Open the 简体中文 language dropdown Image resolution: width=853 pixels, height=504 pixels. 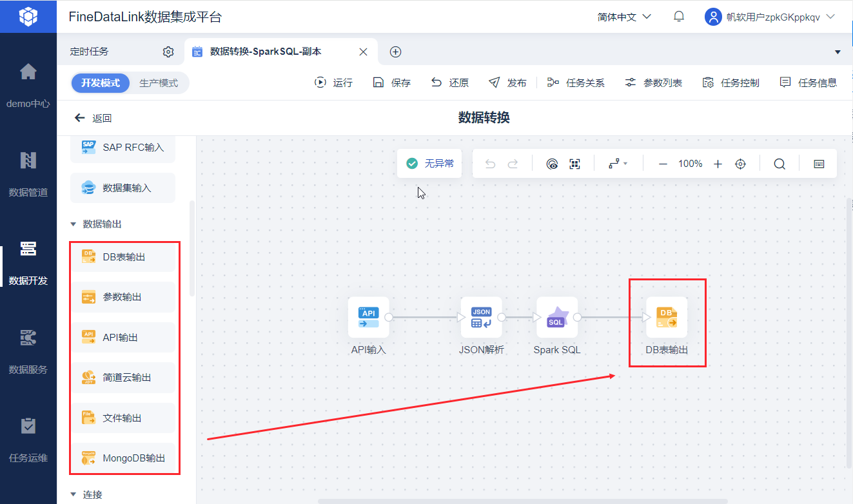coord(624,17)
